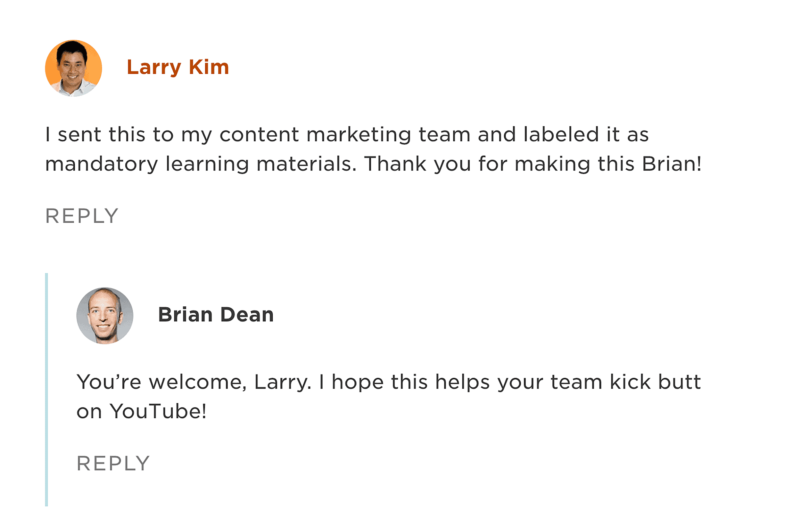The width and height of the screenshot is (801, 532).
Task: View Brian Dean's circular profile photo
Action: [105, 315]
